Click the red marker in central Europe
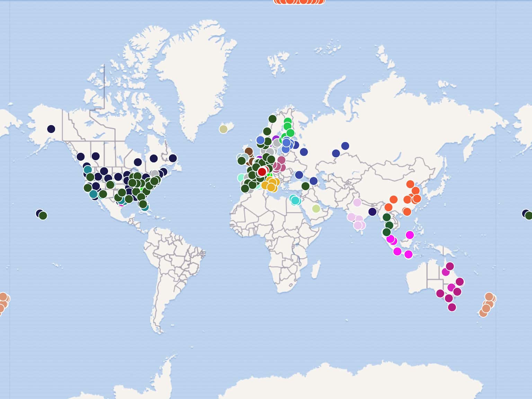The width and height of the screenshot is (532, 399). point(262,171)
